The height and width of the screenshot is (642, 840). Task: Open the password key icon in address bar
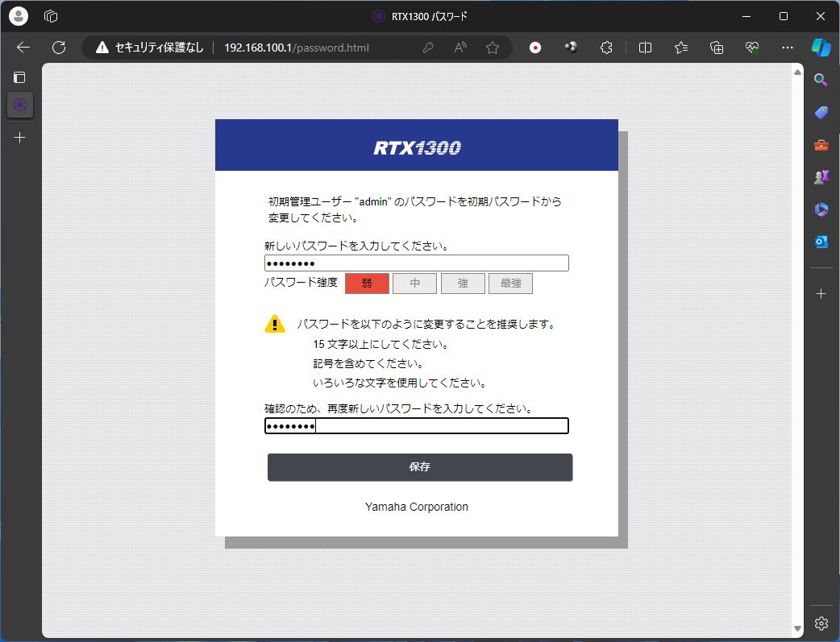click(427, 48)
